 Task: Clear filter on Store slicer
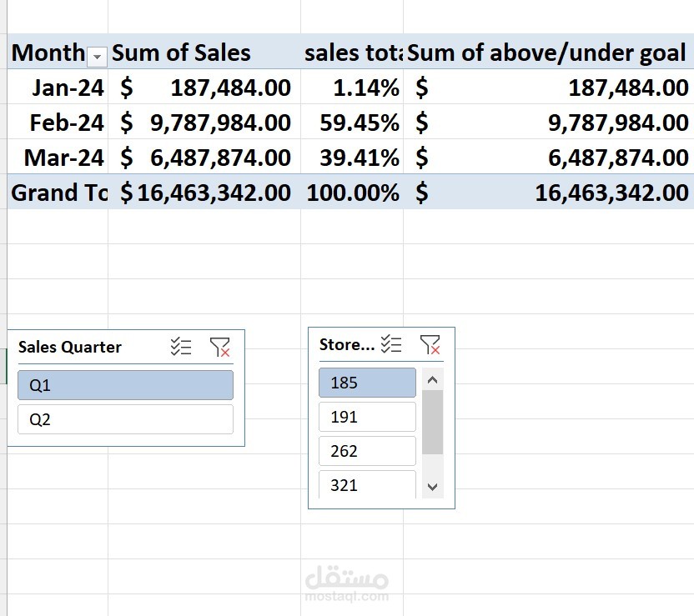[430, 343]
